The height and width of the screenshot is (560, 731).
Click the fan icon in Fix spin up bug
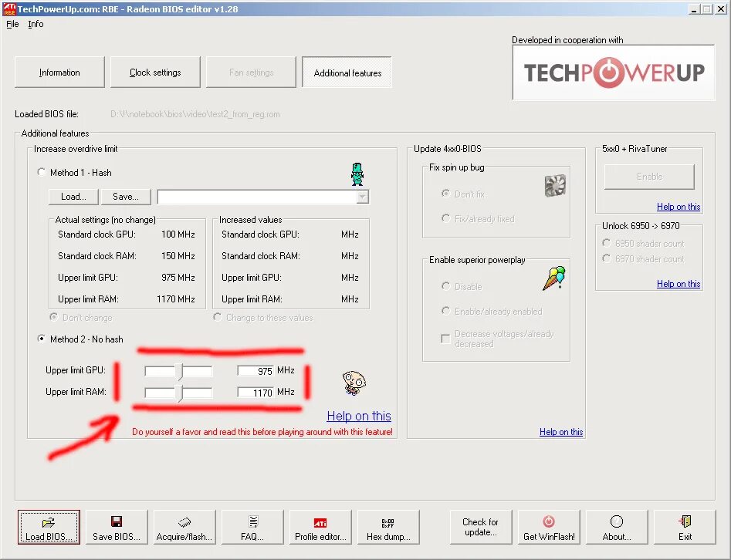click(x=555, y=185)
